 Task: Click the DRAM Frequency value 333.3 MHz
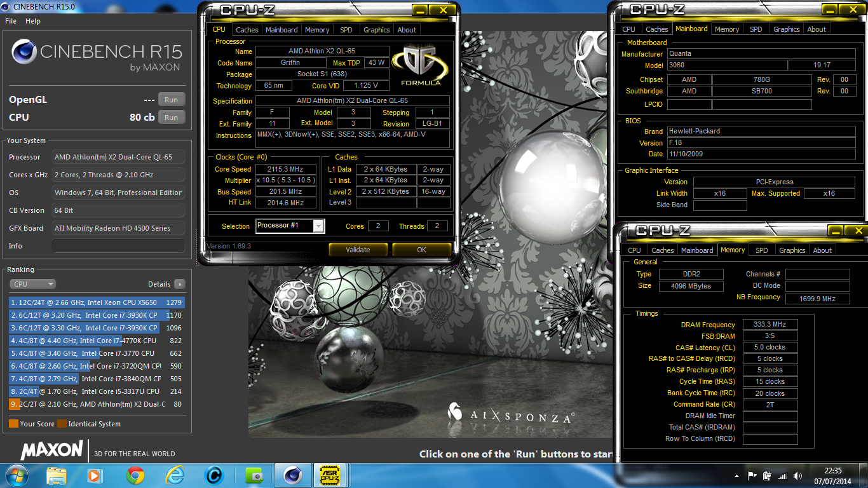point(770,325)
